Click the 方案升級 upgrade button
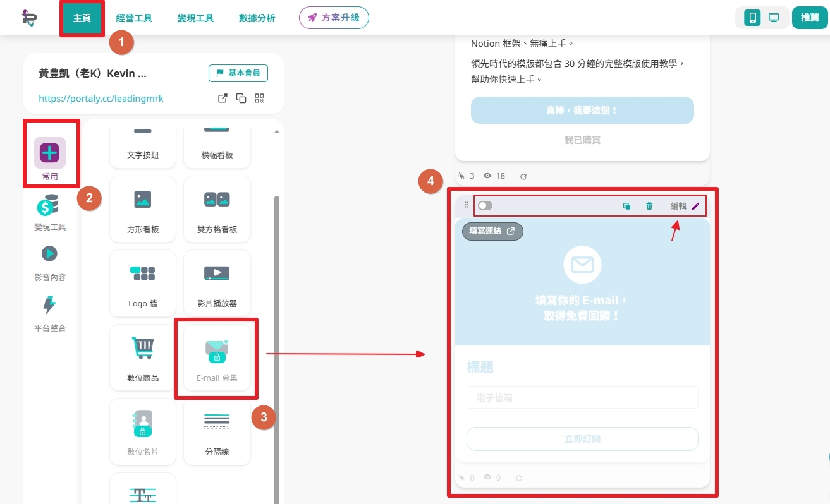 (x=334, y=18)
